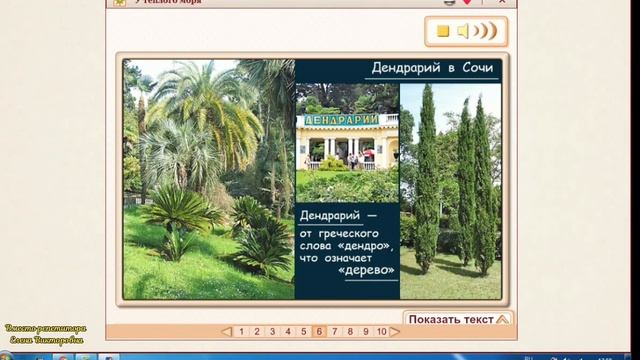Click the cypress trees photo
The image size is (640, 360).
coord(451,191)
